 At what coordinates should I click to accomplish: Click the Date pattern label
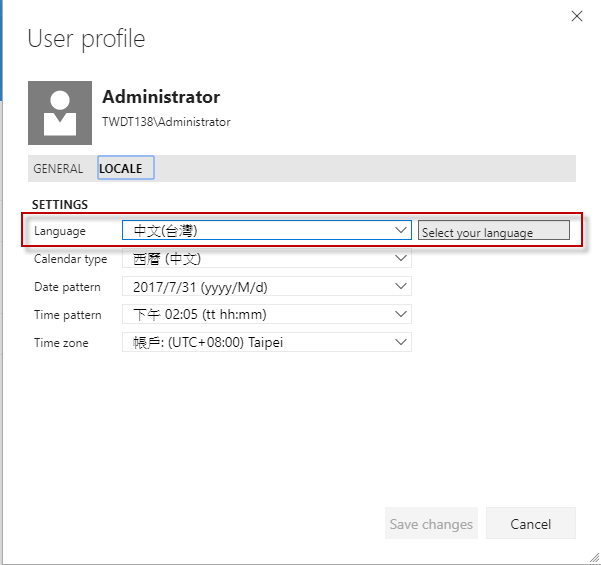(x=67, y=287)
